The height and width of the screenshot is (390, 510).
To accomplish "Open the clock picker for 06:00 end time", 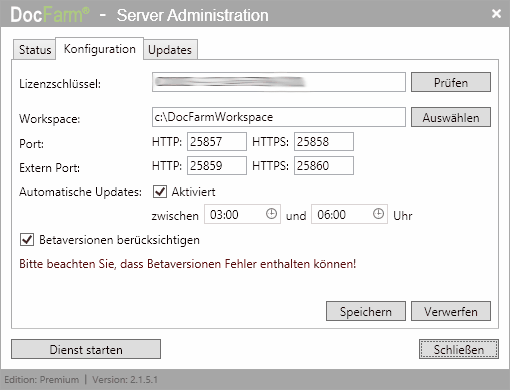I will pos(378,214).
